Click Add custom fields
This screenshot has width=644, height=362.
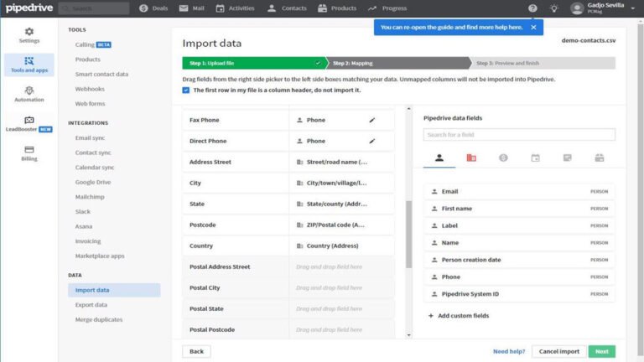459,316
